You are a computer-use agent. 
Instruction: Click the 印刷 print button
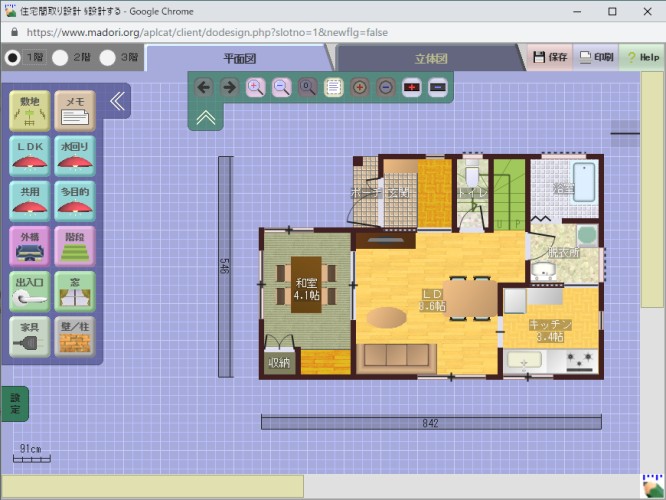click(596, 57)
